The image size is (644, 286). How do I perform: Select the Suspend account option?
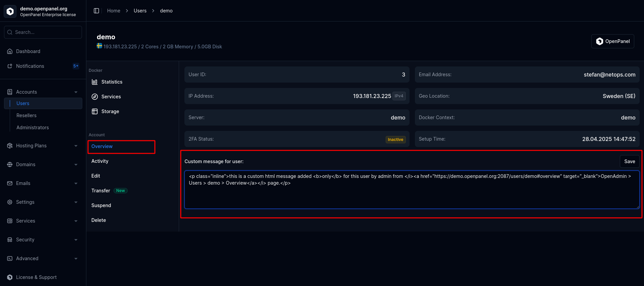tap(101, 205)
